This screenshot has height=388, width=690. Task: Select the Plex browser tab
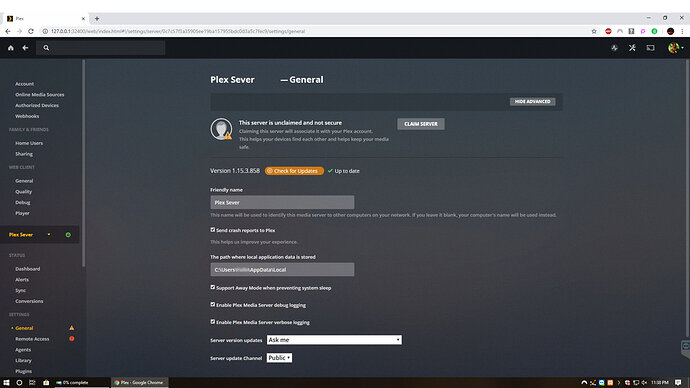coord(46,18)
